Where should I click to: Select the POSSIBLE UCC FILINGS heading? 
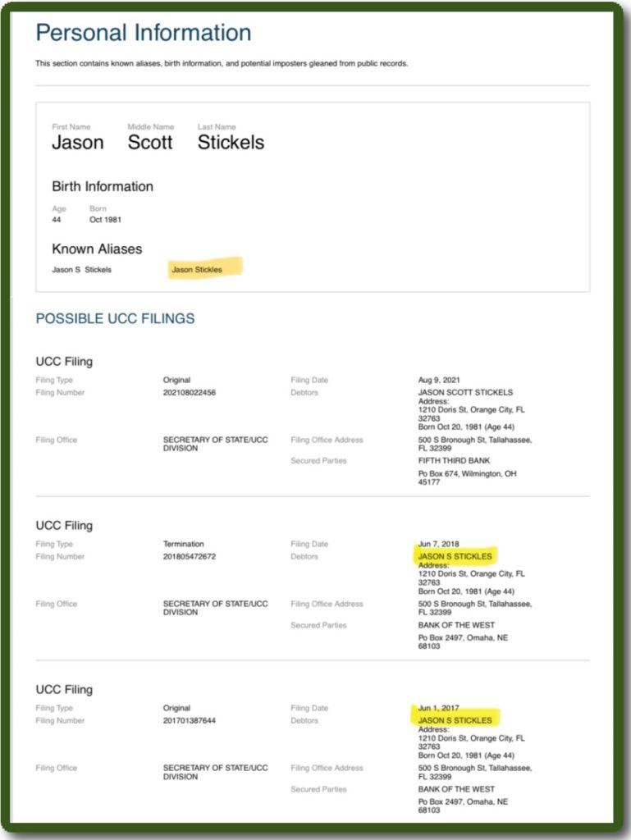115,318
